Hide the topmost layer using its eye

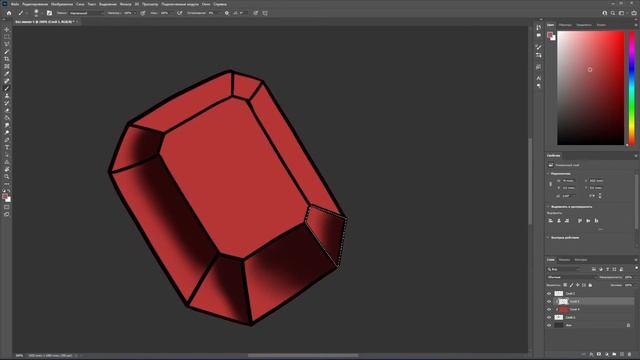click(x=549, y=293)
